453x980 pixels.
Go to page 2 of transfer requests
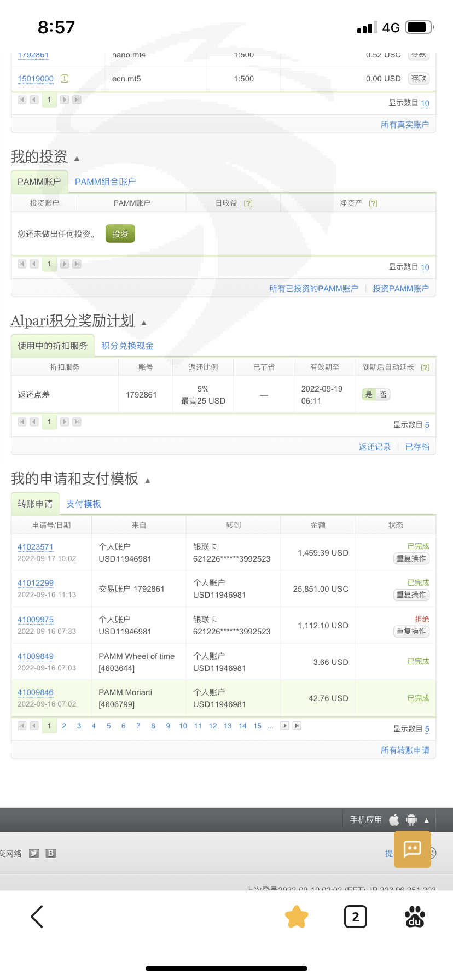click(x=64, y=726)
